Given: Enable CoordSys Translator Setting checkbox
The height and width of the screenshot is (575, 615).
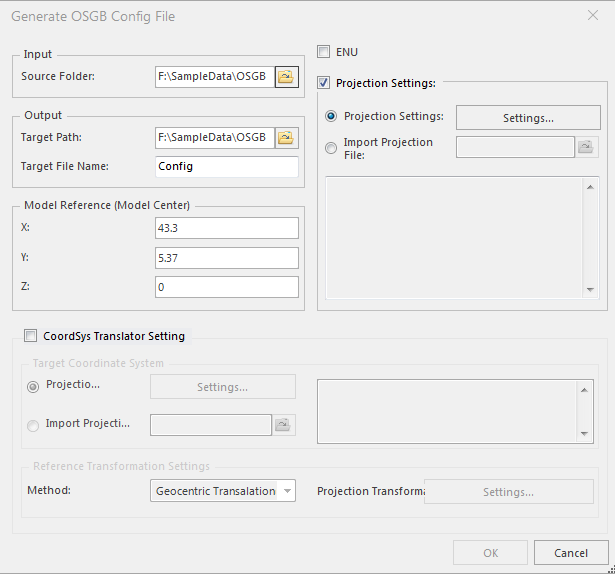Looking at the screenshot, I should click(x=31, y=336).
